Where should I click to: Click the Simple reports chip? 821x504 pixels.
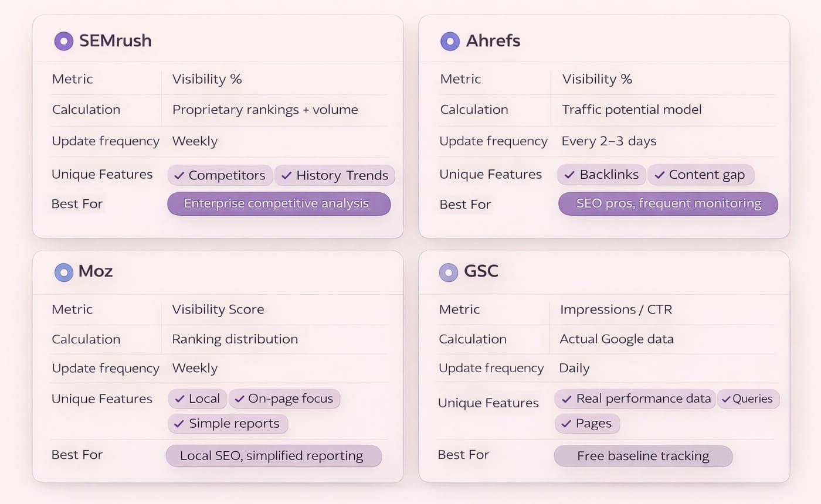[228, 424]
